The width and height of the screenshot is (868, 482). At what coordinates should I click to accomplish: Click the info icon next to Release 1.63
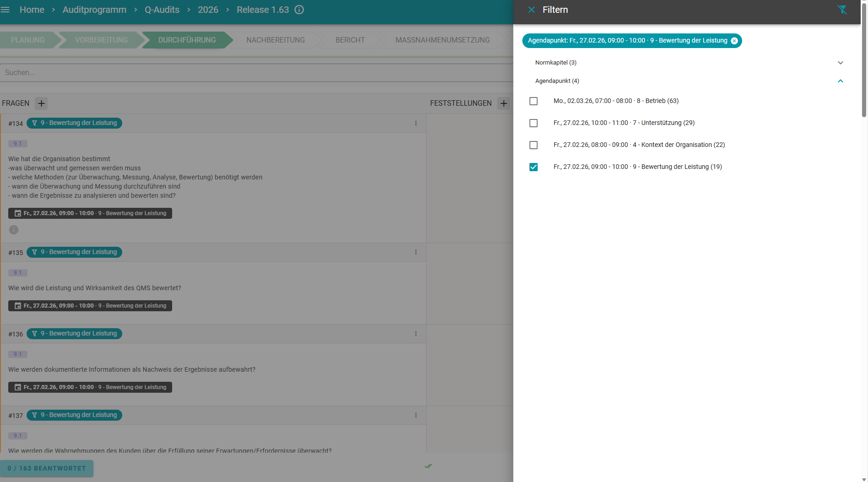click(x=299, y=10)
